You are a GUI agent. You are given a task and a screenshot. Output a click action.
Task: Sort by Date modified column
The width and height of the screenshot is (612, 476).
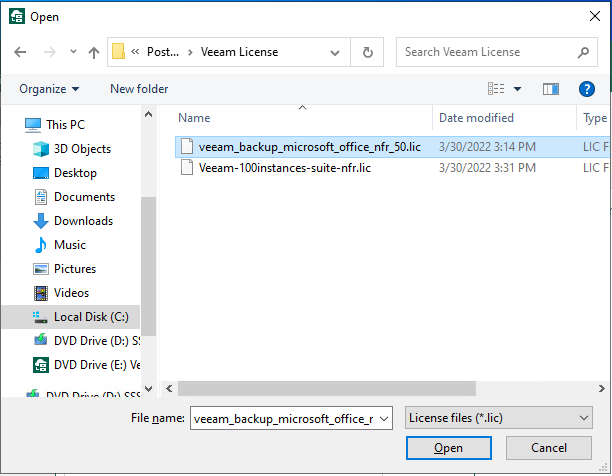(x=476, y=118)
